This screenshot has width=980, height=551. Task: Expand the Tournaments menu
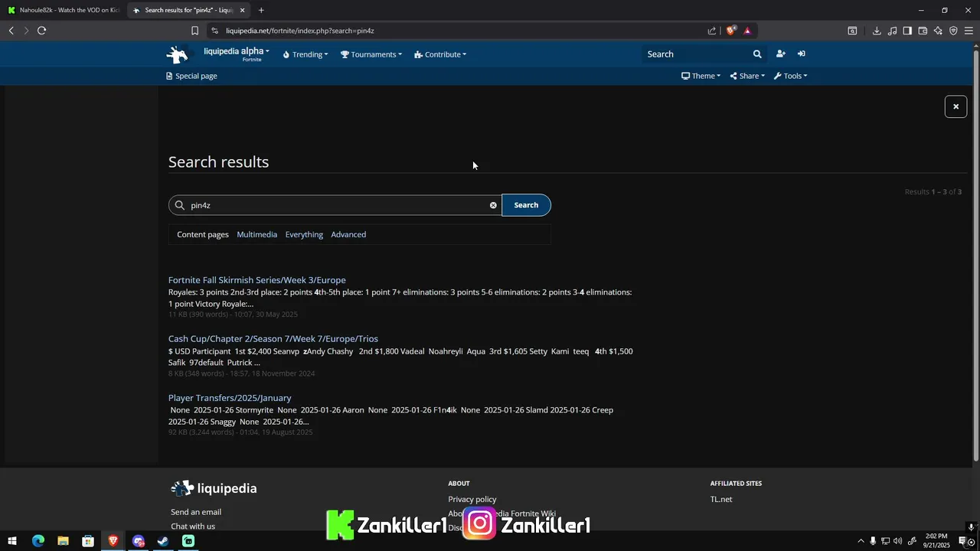371,54
